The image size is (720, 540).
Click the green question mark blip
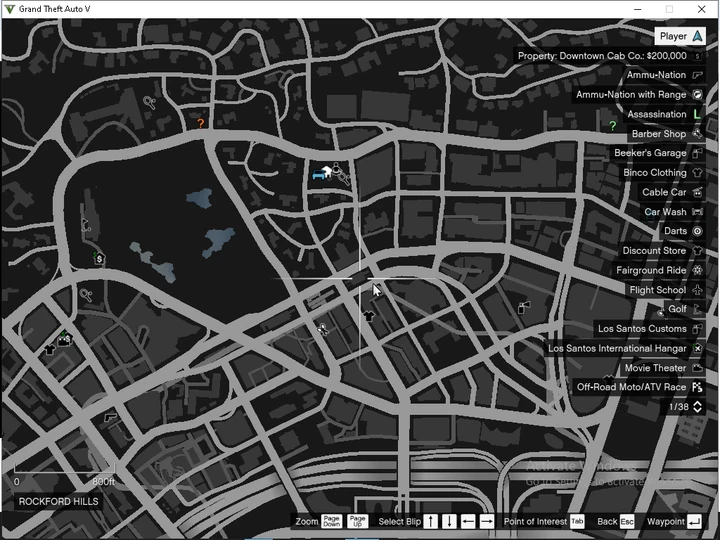point(612,125)
